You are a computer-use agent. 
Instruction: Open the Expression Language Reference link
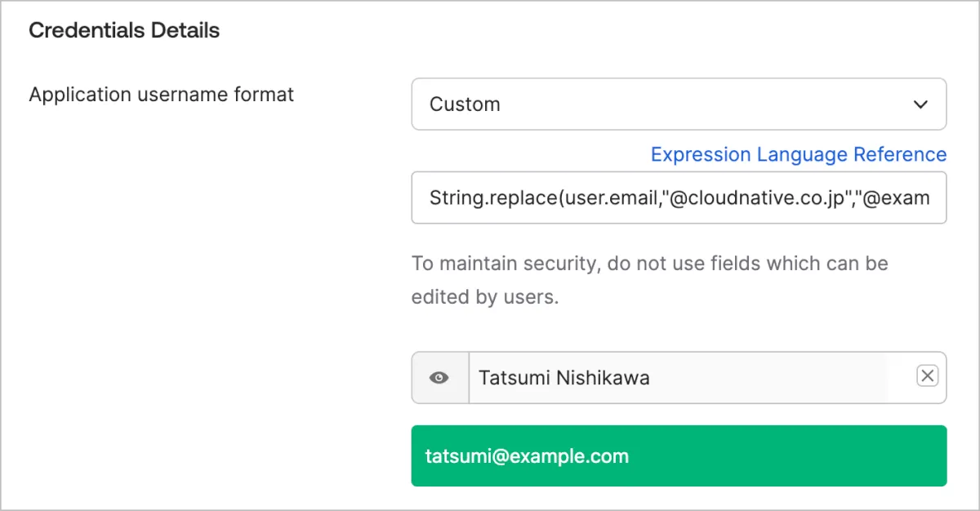point(798,154)
